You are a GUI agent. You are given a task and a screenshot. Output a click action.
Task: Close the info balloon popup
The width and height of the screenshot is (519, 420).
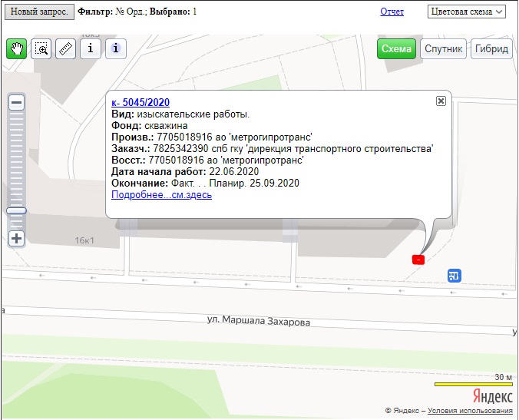(441, 101)
